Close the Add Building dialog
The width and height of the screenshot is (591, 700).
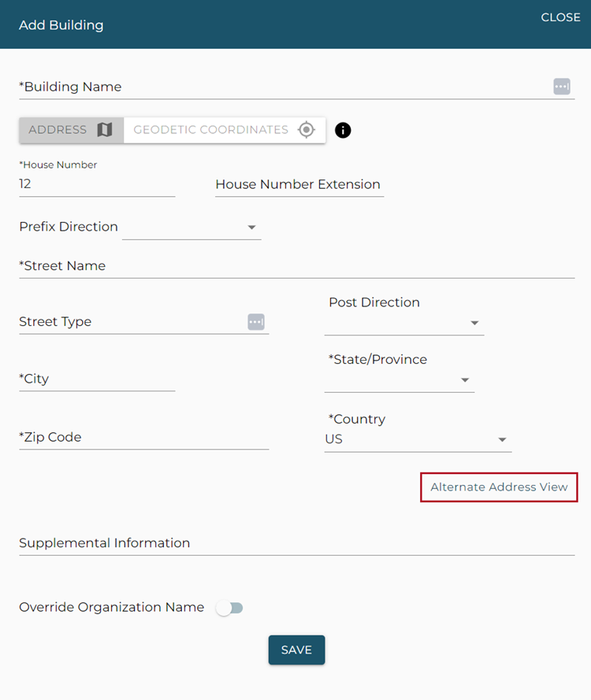560,17
